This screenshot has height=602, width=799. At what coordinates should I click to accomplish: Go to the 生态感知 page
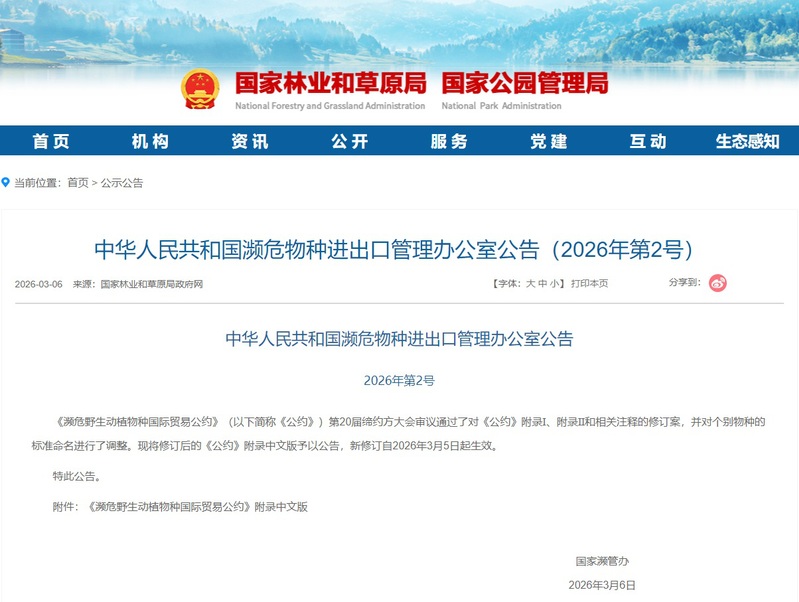coord(747,141)
